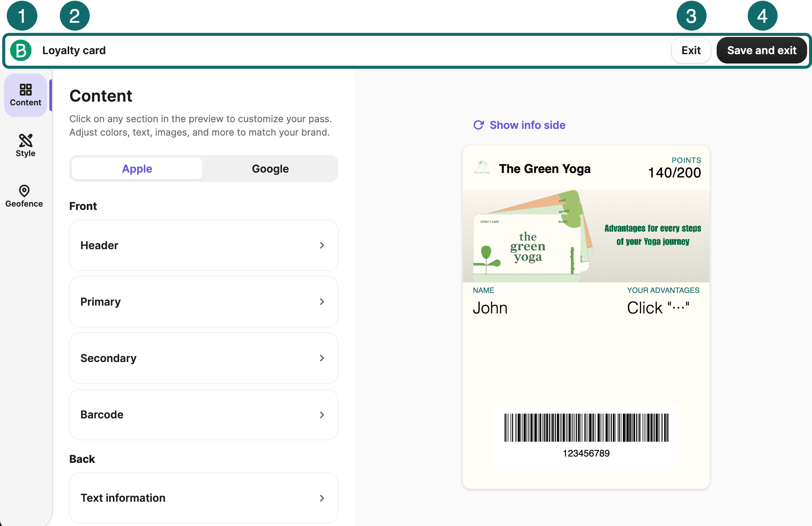
Task: Expand the Text information section
Action: [x=204, y=498]
